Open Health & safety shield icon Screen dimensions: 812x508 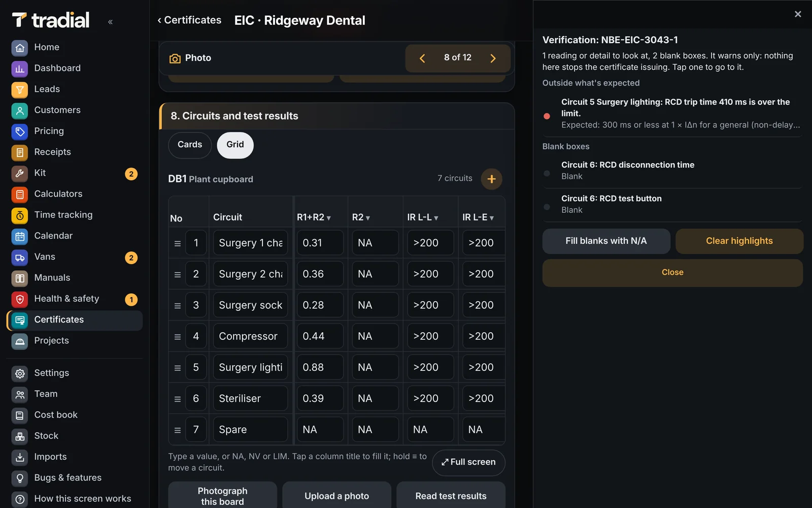[20, 299]
